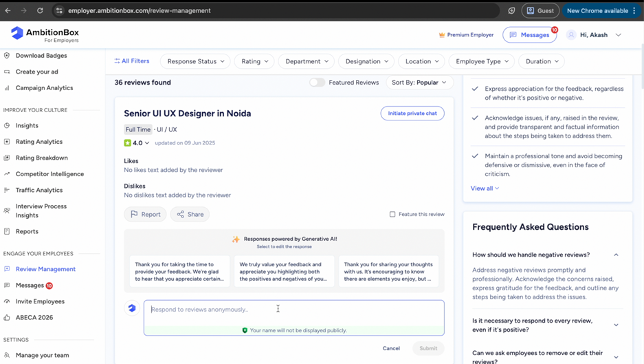Toggle the Featured Reviews switch
The height and width of the screenshot is (364, 644).
317,83
